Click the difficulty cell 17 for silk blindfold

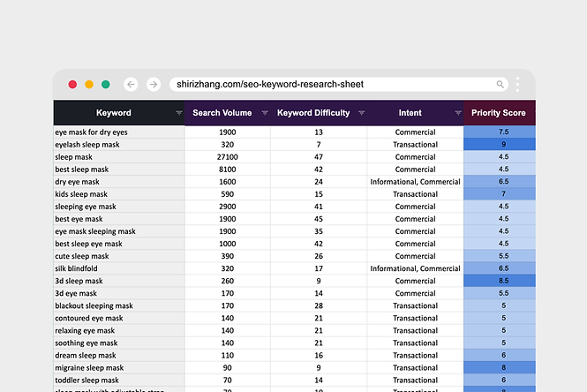tap(319, 268)
